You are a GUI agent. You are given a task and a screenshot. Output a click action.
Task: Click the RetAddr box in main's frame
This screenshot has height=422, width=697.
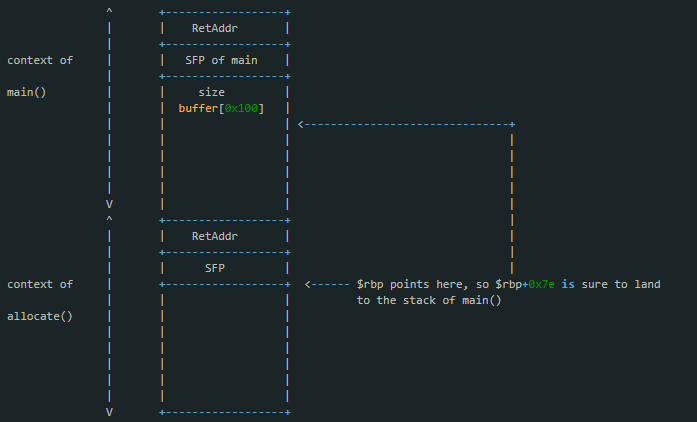(x=214, y=28)
